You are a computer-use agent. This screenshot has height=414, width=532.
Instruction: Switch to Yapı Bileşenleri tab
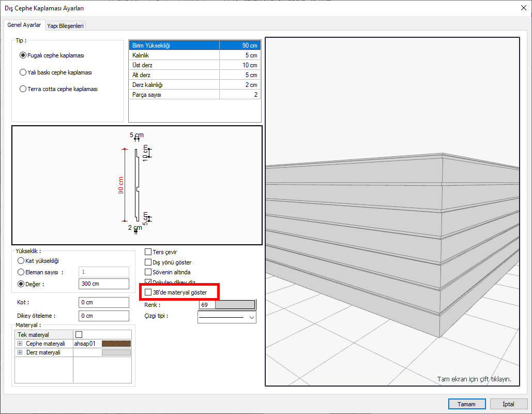65,25
